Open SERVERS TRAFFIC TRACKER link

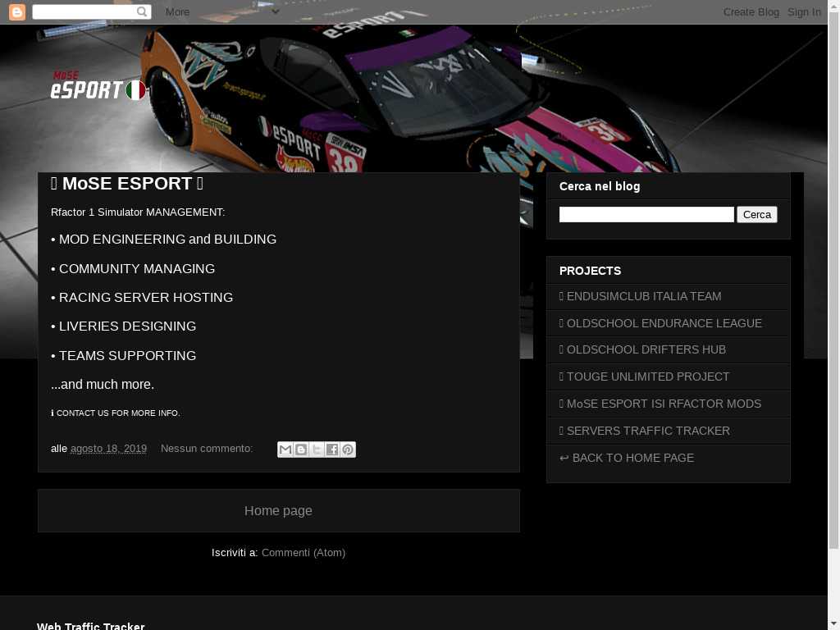(648, 431)
